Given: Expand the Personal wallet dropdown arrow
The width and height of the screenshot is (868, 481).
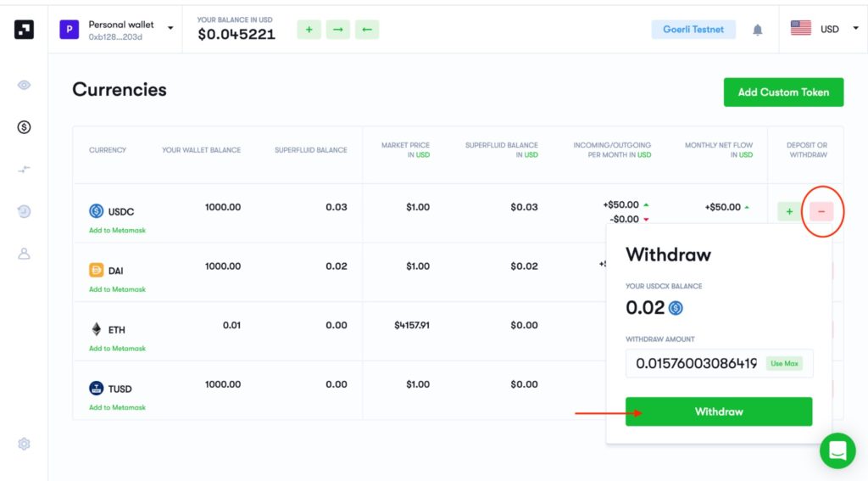Looking at the screenshot, I should [170, 28].
